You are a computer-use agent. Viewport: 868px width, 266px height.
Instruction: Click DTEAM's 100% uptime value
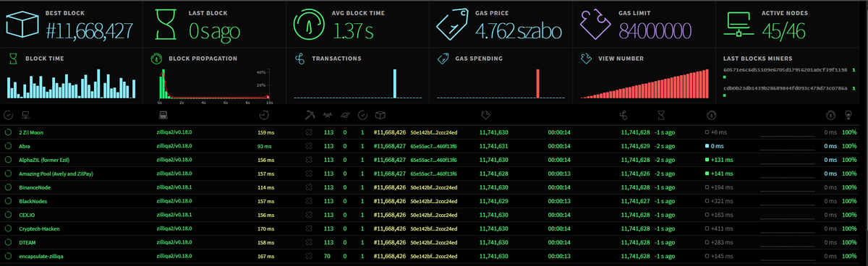click(x=849, y=242)
